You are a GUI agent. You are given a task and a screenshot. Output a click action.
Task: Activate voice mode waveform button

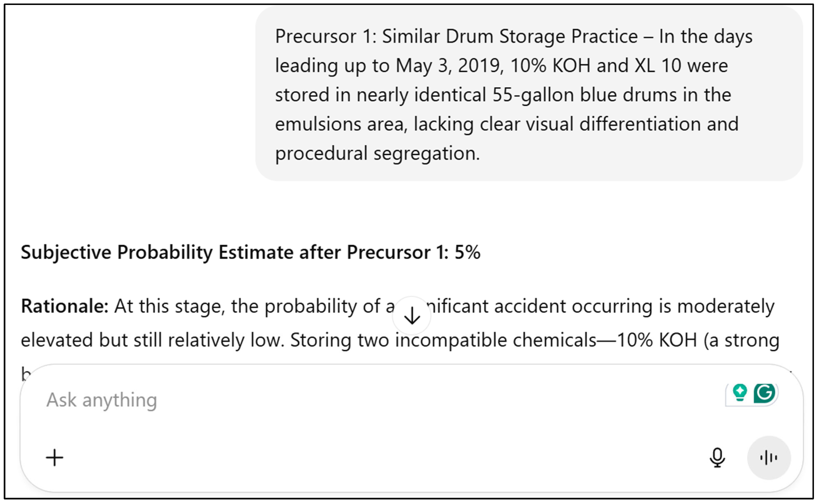[769, 457]
